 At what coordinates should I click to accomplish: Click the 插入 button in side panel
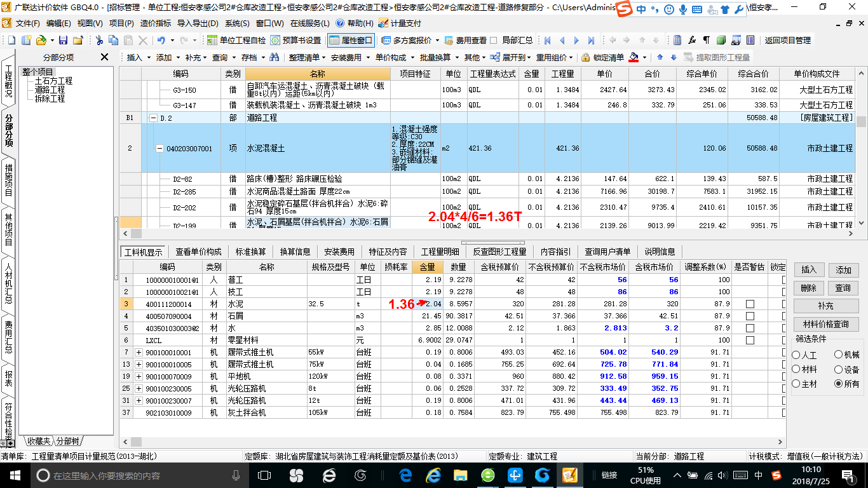(808, 270)
